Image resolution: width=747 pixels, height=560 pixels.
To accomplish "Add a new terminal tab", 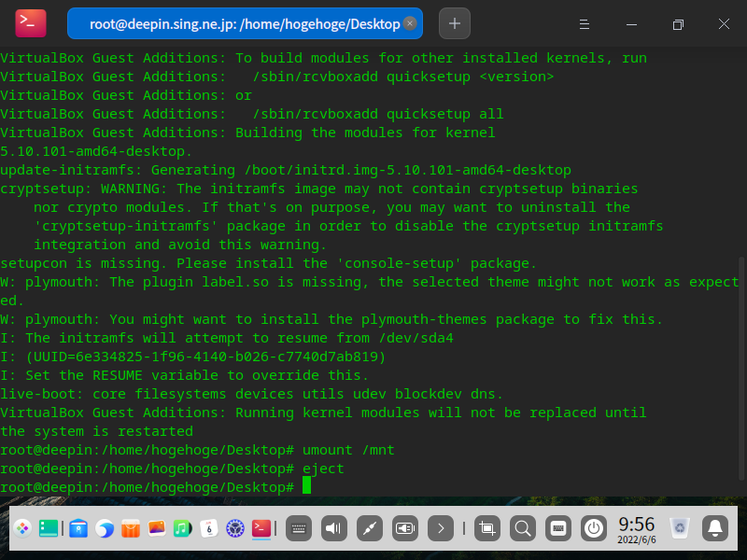I will pyautogui.click(x=455, y=23).
